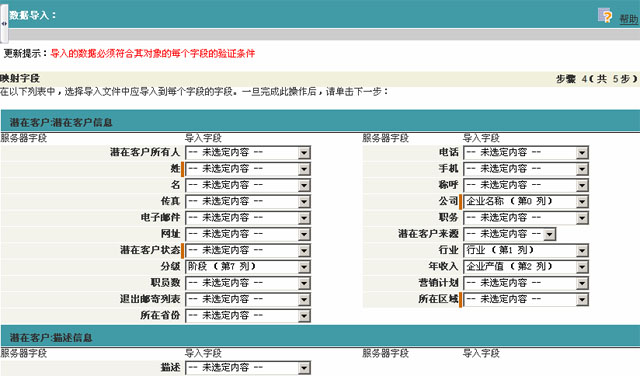Change the 分级 dropdown showing 阶段 (第7列)

[x=248, y=267]
